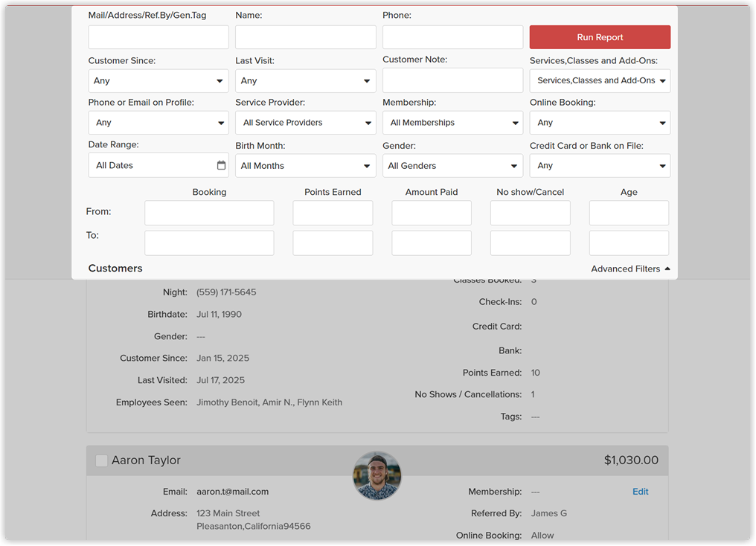Viewport: 756px width, 546px height.
Task: Click No show/Cancel To field
Action: (x=531, y=243)
